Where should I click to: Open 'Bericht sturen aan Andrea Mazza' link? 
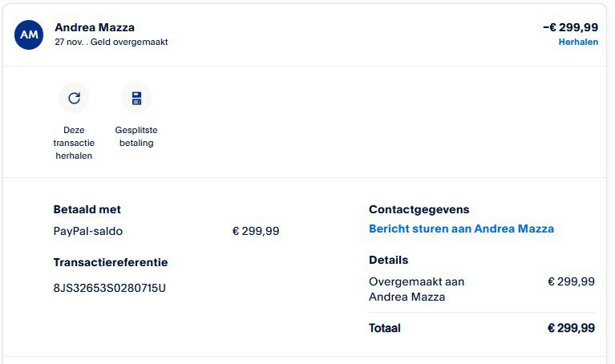[461, 229]
